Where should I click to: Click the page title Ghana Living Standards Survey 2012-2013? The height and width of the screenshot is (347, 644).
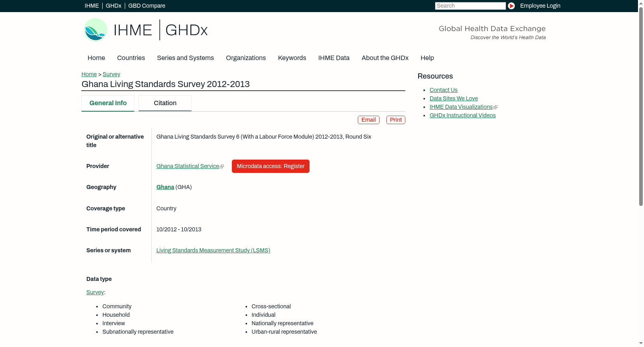click(165, 84)
